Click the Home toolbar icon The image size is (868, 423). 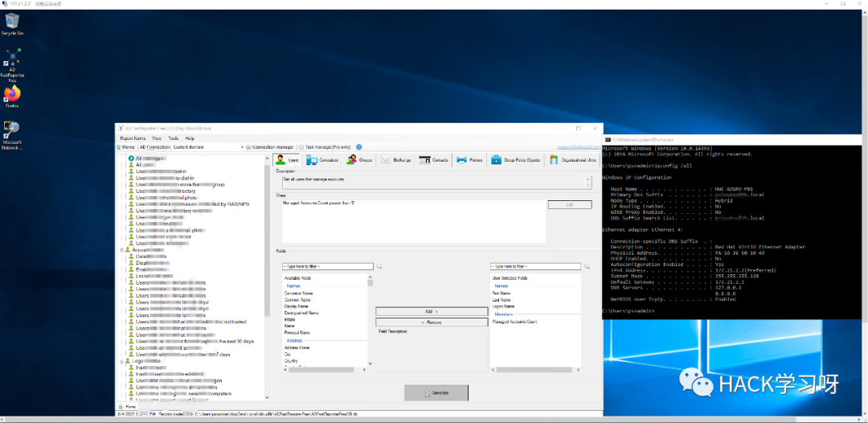125,147
